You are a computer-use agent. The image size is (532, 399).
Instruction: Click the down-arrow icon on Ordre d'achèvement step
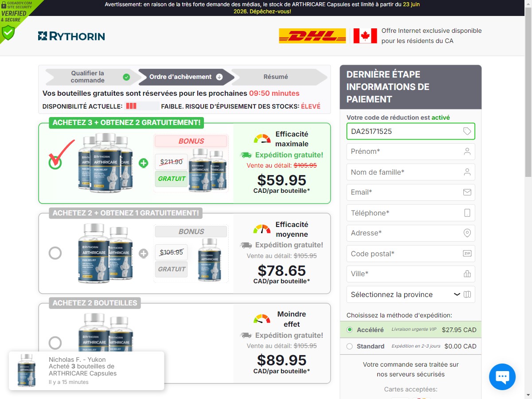pos(219,77)
